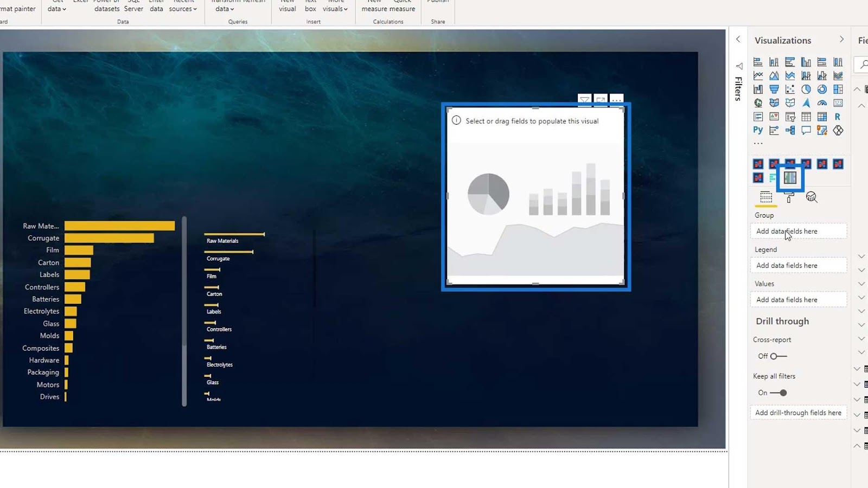
Task: Switch off Keep all filters toggle
Action: (x=778, y=393)
